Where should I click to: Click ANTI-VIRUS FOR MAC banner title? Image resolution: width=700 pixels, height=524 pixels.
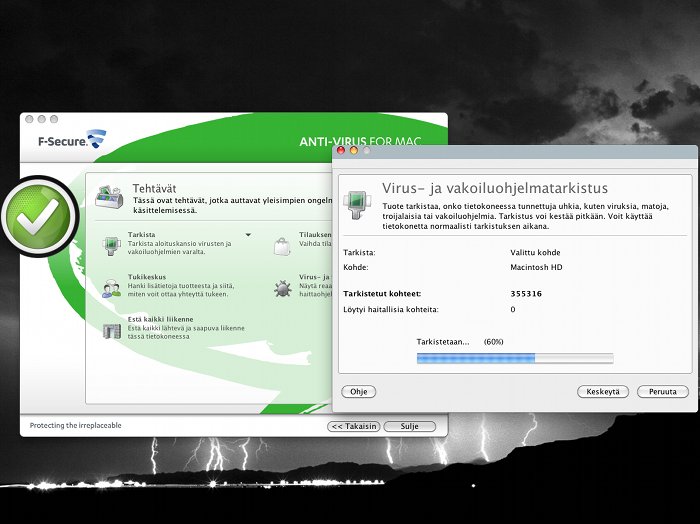tap(360, 141)
